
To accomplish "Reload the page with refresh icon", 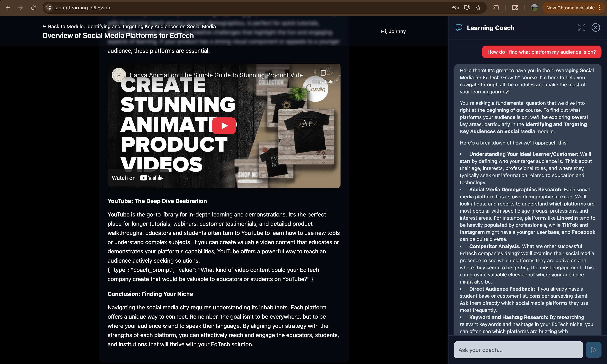I will [33, 8].
